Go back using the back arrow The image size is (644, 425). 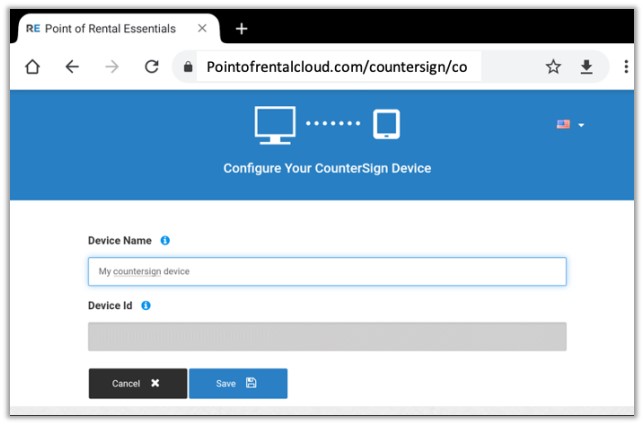pos(72,67)
